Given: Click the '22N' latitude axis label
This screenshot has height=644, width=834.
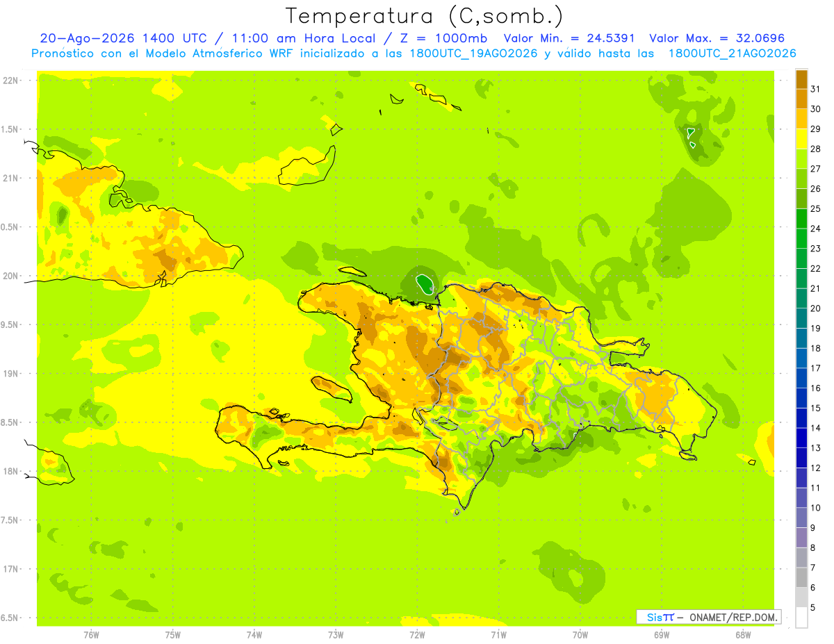Looking at the screenshot, I should click(11, 81).
